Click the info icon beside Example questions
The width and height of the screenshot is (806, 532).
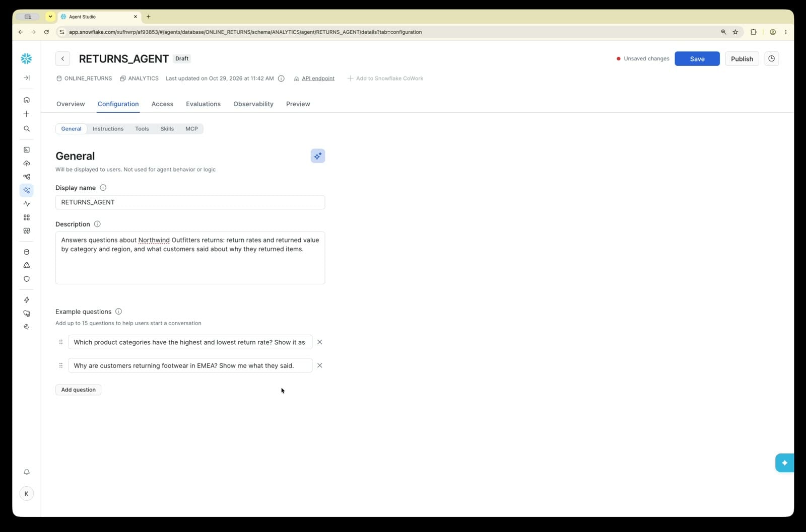click(118, 312)
